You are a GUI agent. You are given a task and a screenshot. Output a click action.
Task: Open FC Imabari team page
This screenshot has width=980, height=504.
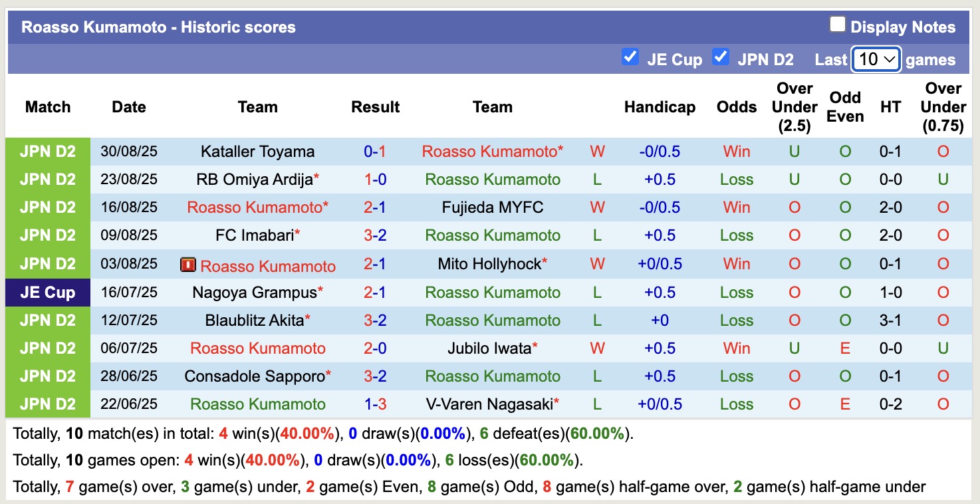coord(255,235)
